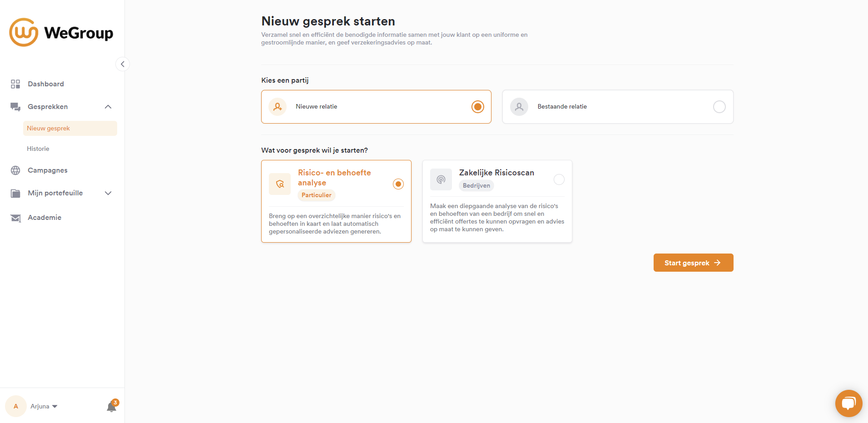Click the Academie envelope icon

coord(15,218)
